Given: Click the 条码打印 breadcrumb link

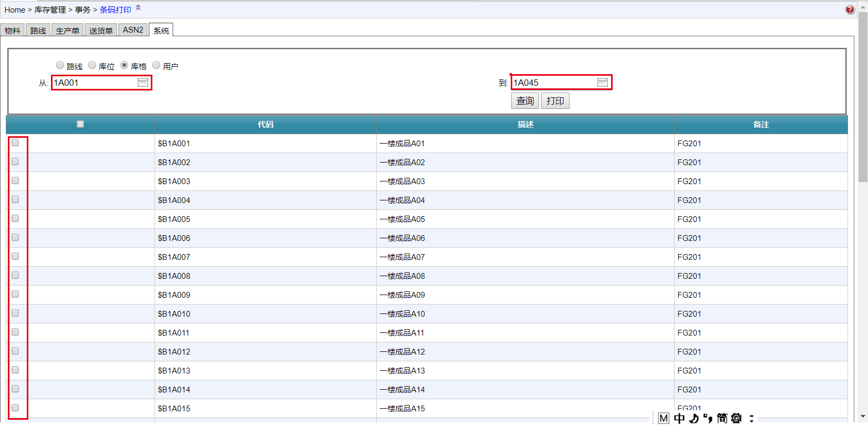Looking at the screenshot, I should point(116,10).
